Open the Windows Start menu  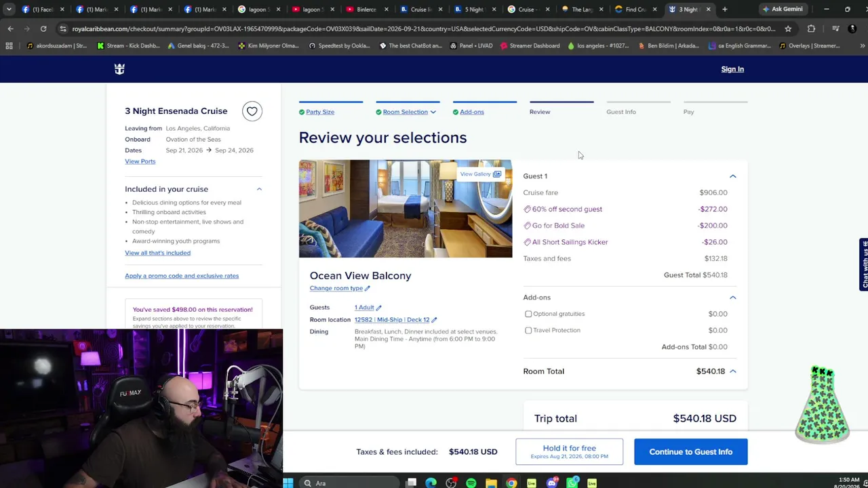288,483
